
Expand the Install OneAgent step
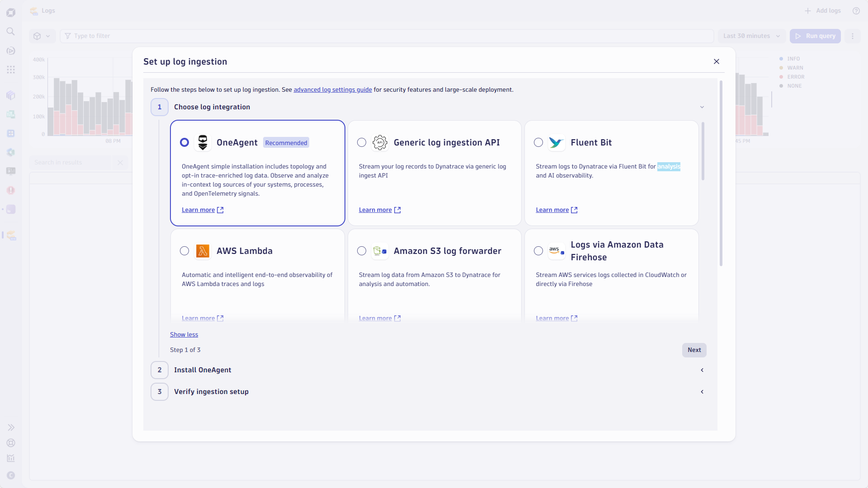[702, 370]
